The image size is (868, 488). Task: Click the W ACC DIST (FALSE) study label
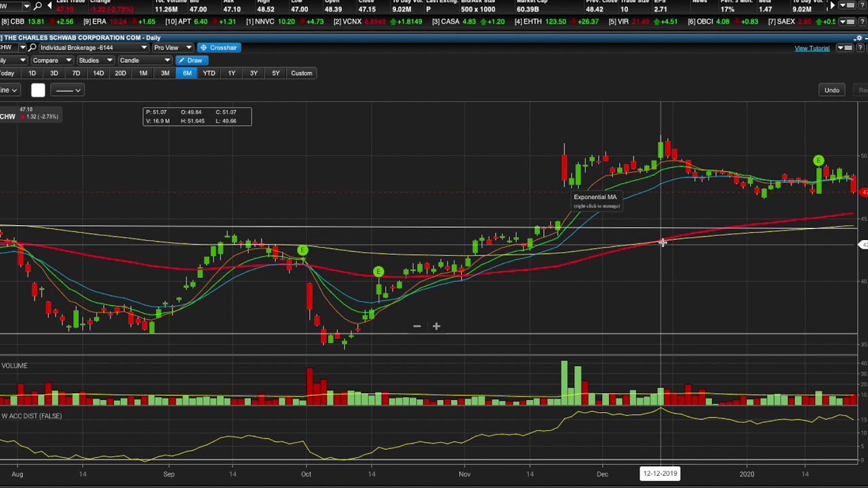tap(32, 416)
